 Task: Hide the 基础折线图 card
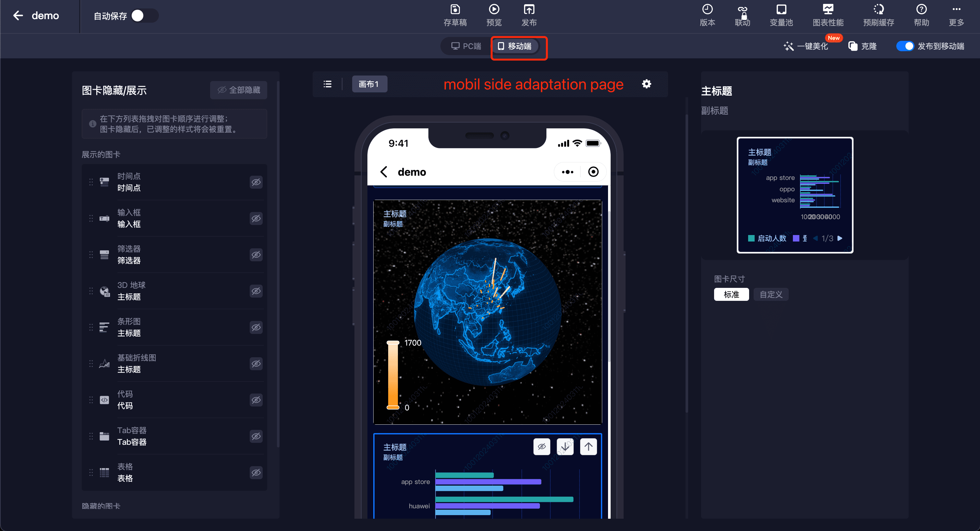click(256, 364)
